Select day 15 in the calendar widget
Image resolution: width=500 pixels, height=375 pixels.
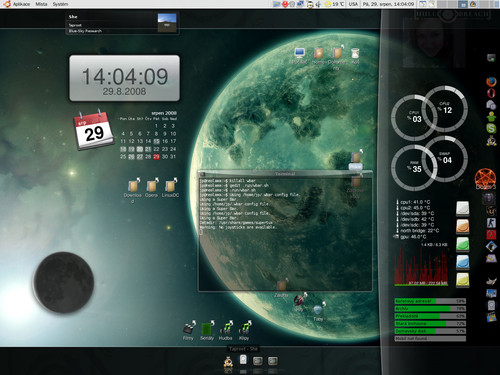(156, 141)
